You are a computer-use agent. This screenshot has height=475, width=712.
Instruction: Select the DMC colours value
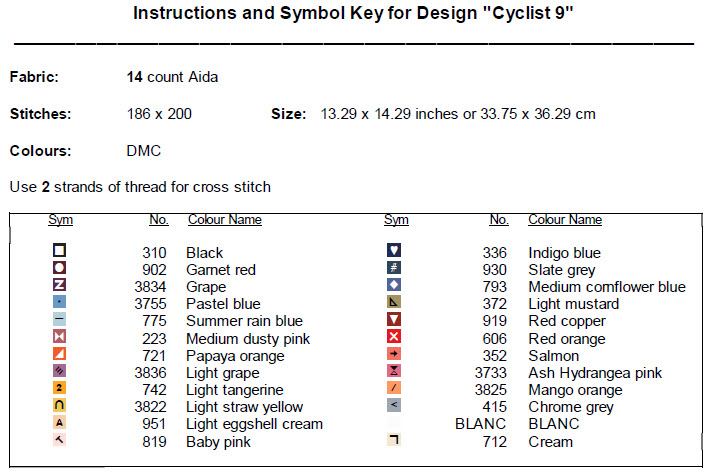(144, 151)
